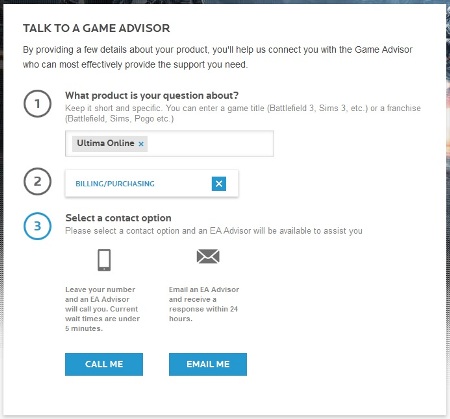450x419 pixels.
Task: Click 'What product is your question about?' heading
Action: [152, 96]
